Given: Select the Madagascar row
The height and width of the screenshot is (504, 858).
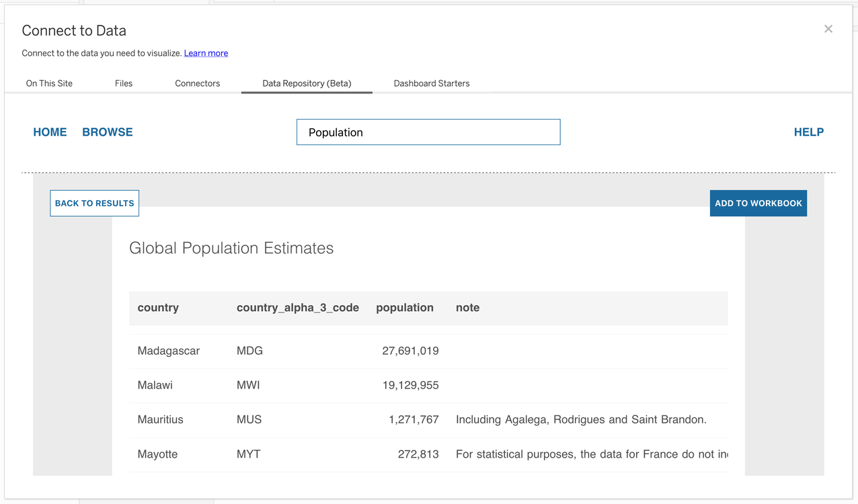Looking at the screenshot, I should pos(169,351).
